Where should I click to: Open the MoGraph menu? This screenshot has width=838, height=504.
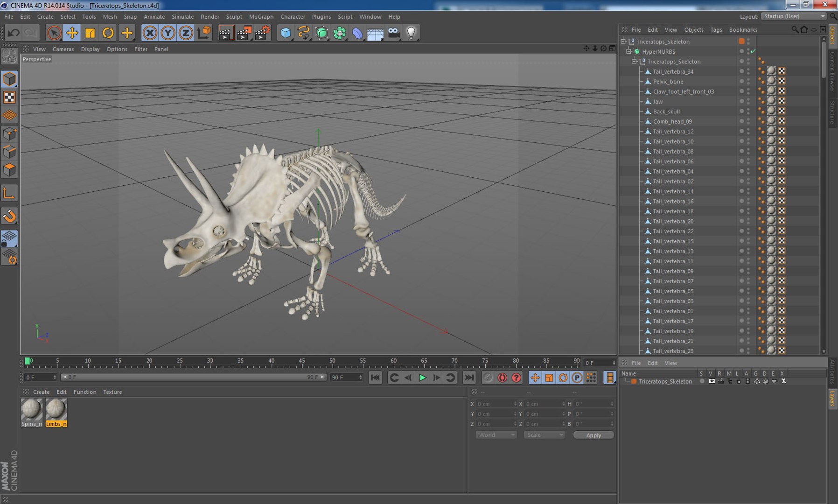pos(261,16)
